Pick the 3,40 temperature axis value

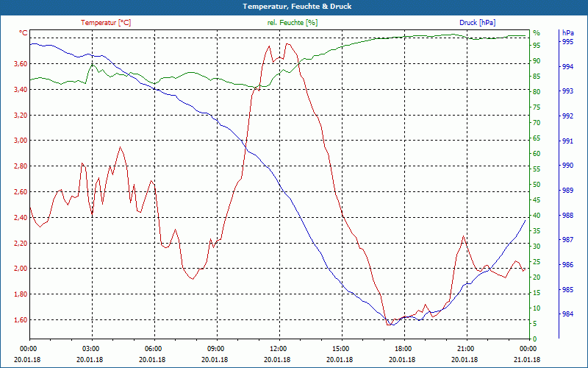click(x=21, y=89)
